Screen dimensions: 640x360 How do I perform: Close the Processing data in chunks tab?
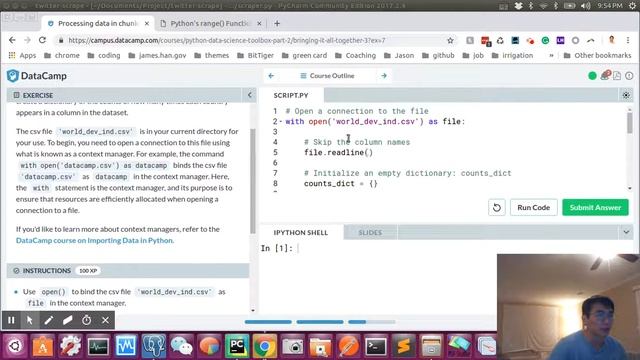point(147,24)
